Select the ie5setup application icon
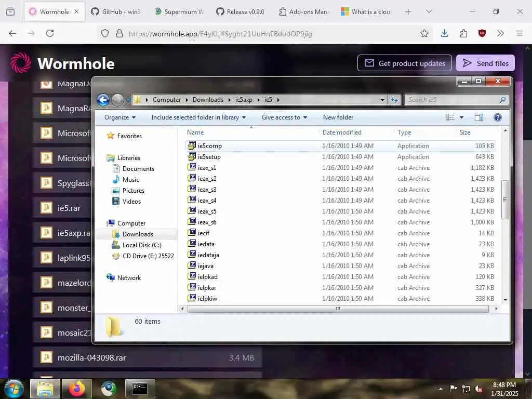The width and height of the screenshot is (532, 399). coord(192,156)
